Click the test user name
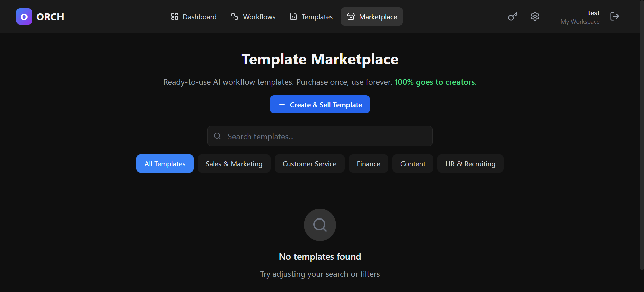 [594, 13]
